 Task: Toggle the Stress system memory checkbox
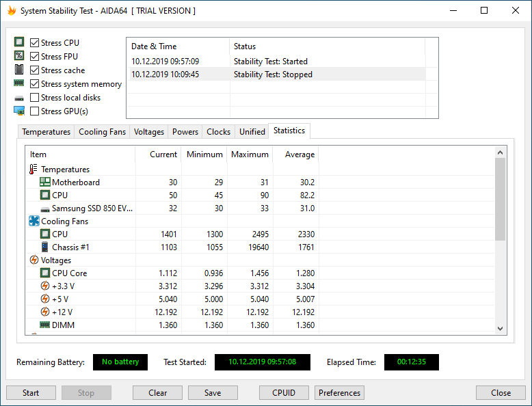pos(34,84)
